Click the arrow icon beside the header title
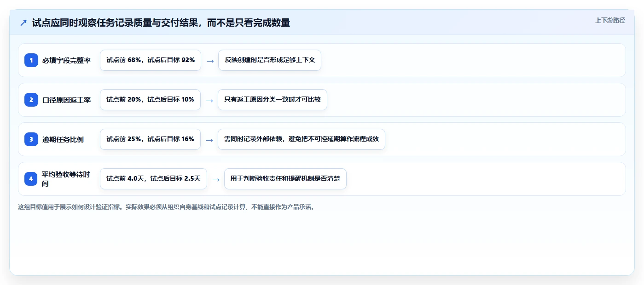This screenshot has height=285, width=644. 23,23
